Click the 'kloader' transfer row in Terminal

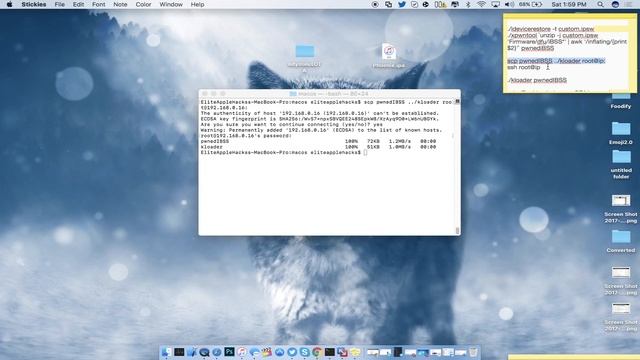point(318,147)
